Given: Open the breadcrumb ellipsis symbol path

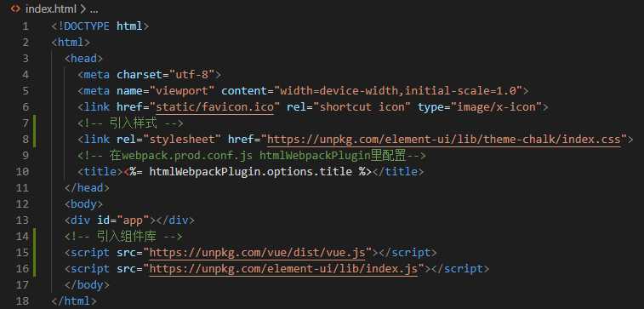Looking at the screenshot, I should [94, 10].
